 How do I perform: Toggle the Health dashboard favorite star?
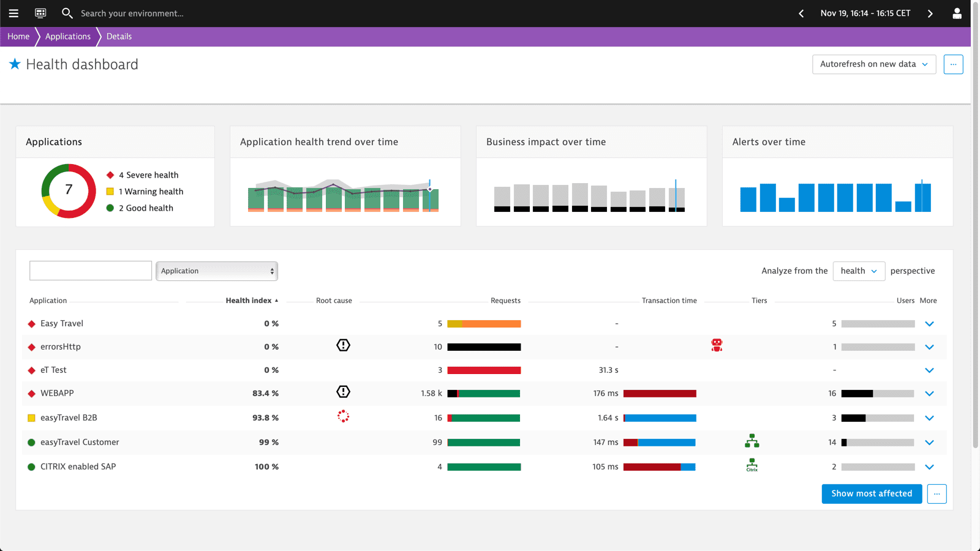click(x=15, y=64)
